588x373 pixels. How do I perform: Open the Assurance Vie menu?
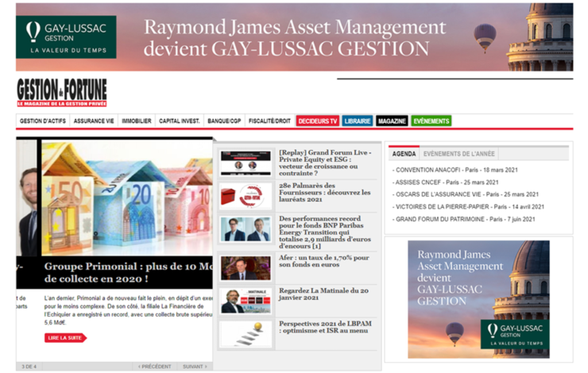pyautogui.click(x=94, y=121)
